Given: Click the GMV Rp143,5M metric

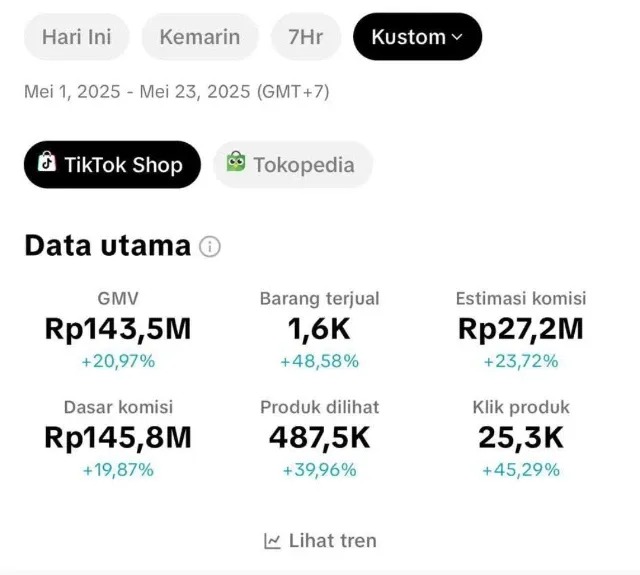Looking at the screenshot, I should click(x=118, y=329).
